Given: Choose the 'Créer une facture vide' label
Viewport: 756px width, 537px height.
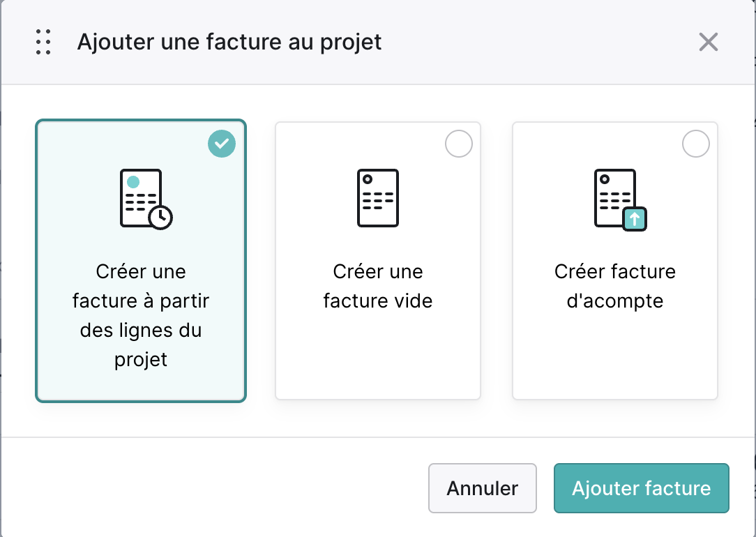Looking at the screenshot, I should pyautogui.click(x=378, y=286).
